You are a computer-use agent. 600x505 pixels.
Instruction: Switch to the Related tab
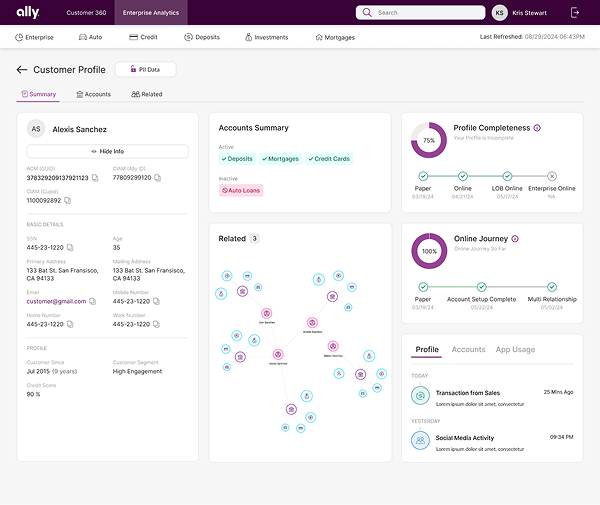click(147, 94)
